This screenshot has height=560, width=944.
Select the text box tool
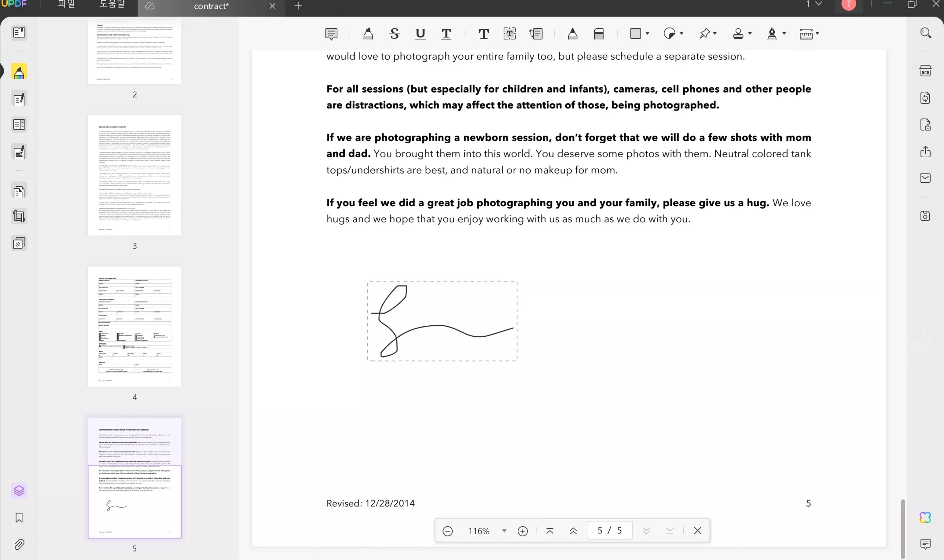pos(510,34)
